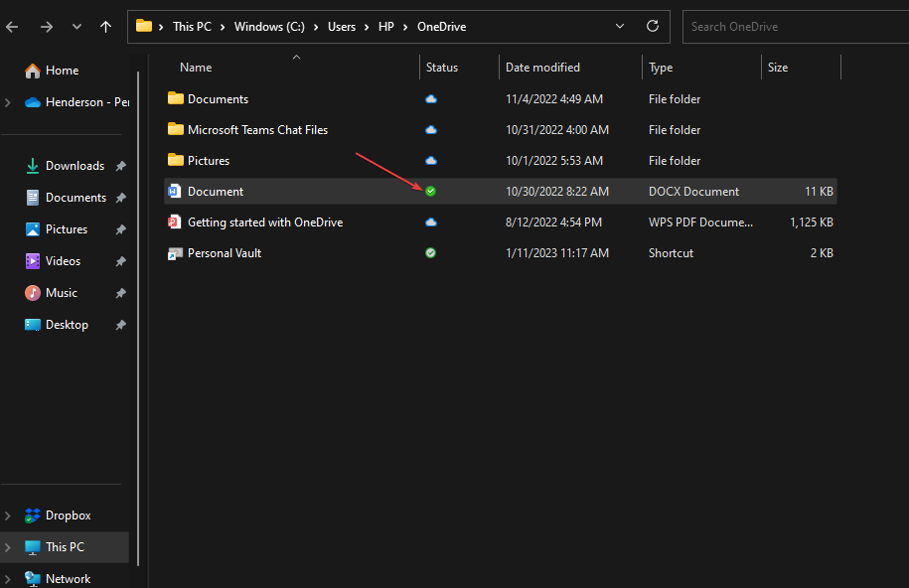The width and height of the screenshot is (909, 588).
Task: Click the cloud status icon for Pictures folder
Action: click(x=430, y=161)
